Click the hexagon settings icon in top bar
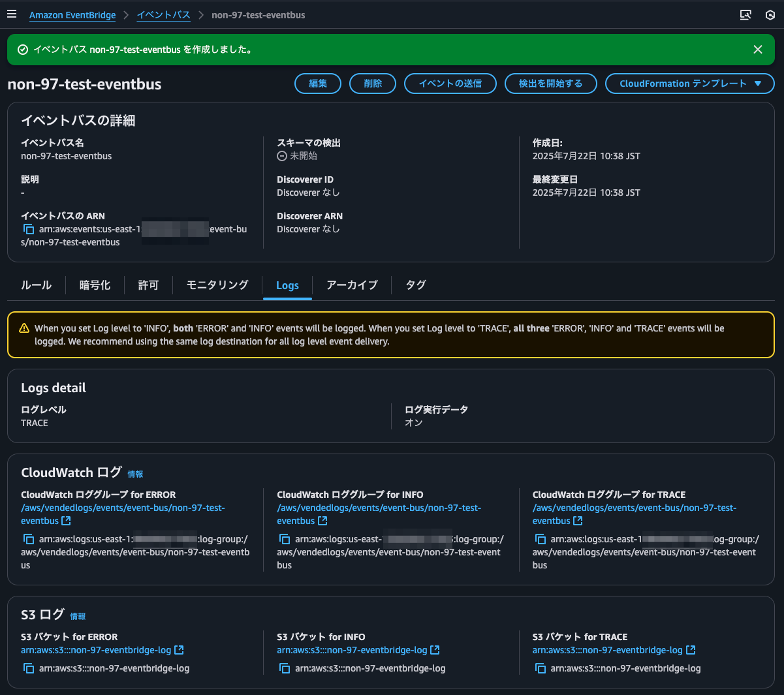This screenshot has height=695, width=784. (x=770, y=15)
